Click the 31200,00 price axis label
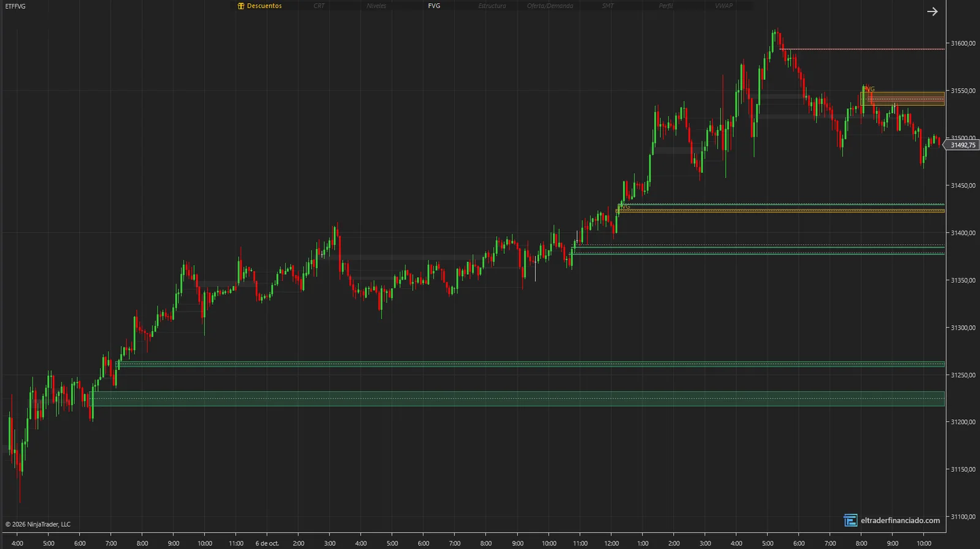980x549 pixels. click(963, 422)
